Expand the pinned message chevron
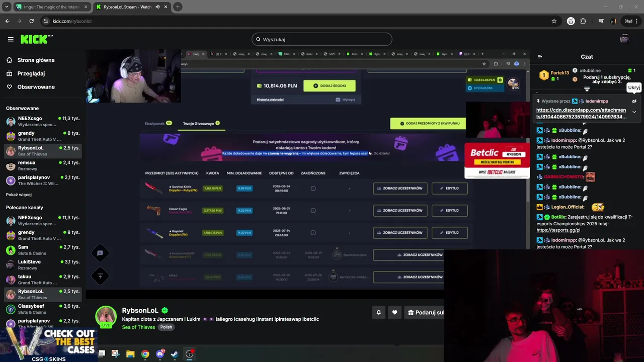644x362 pixels. 634,112
